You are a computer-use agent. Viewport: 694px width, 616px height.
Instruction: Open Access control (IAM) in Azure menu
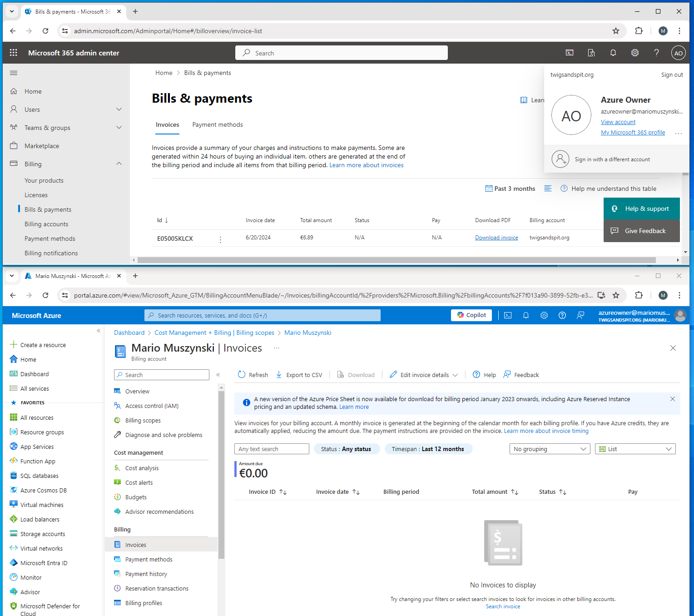point(152,406)
